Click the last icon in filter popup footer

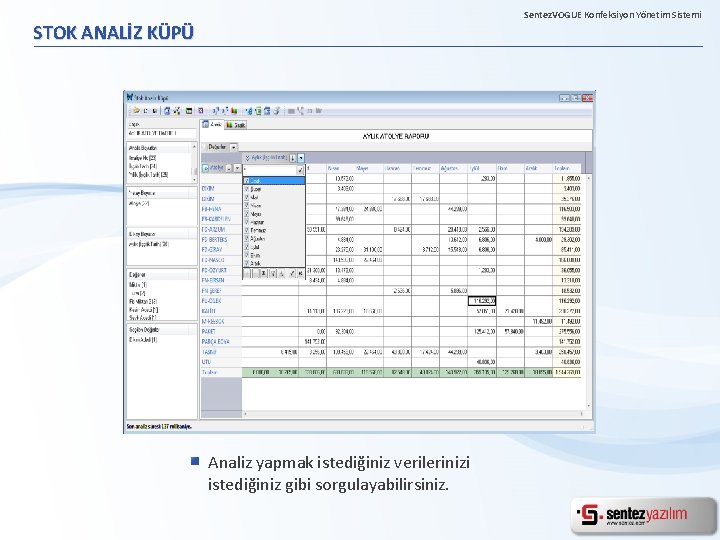(x=300, y=274)
